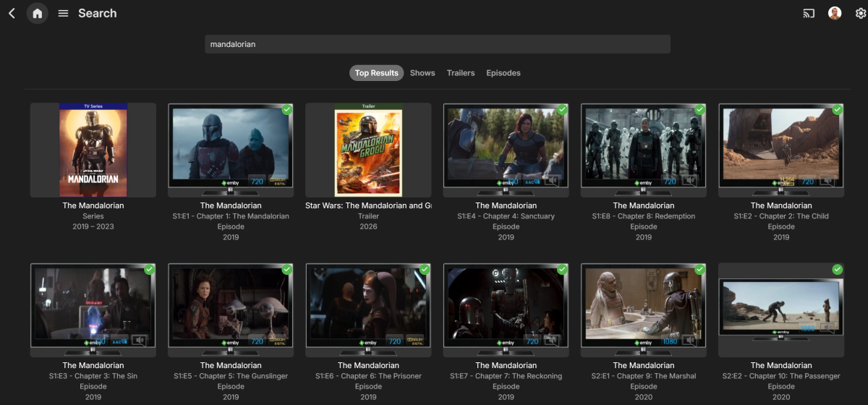The height and width of the screenshot is (405, 868).
Task: Click the mandalorian search input field
Action: point(438,44)
